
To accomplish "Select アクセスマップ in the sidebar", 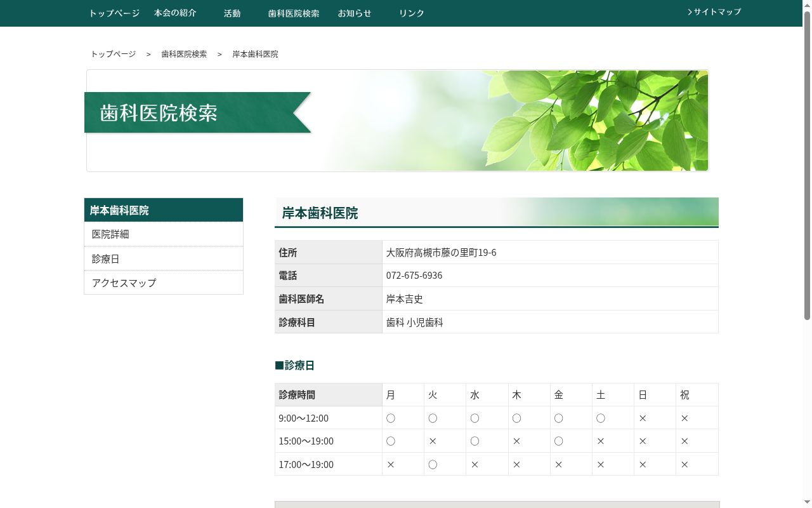I will pyautogui.click(x=164, y=283).
